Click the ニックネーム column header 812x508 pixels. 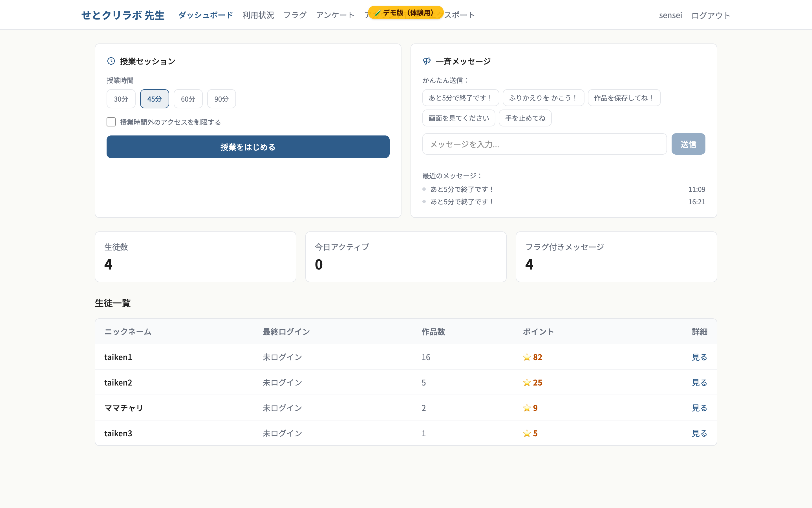[128, 332]
